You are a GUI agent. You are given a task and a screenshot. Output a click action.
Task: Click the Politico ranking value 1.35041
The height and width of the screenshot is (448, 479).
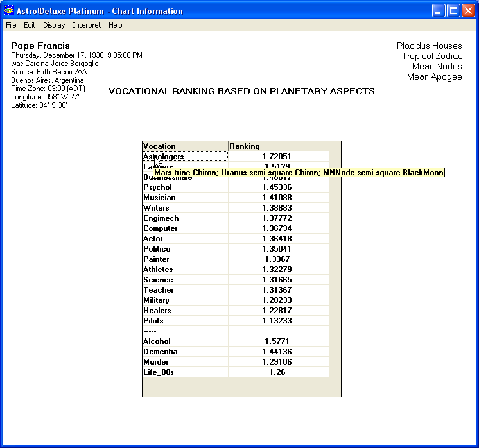(x=277, y=249)
